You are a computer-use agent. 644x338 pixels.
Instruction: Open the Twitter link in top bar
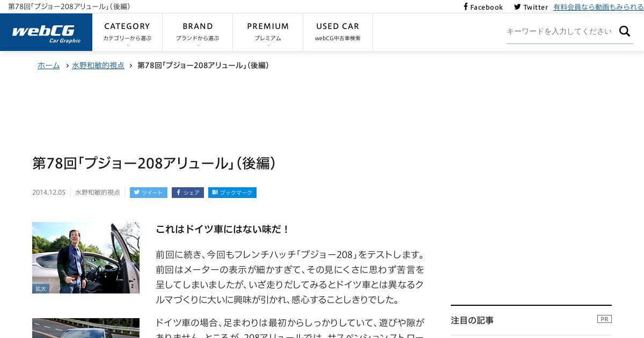click(531, 7)
